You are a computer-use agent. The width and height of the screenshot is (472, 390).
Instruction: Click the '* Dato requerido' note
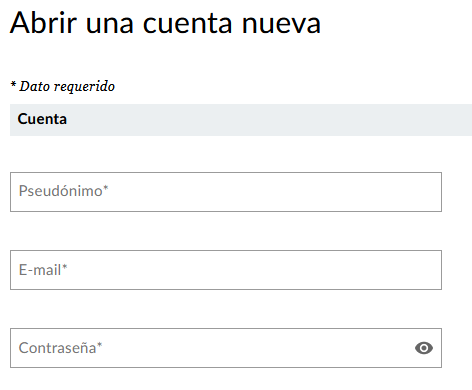pos(63,86)
